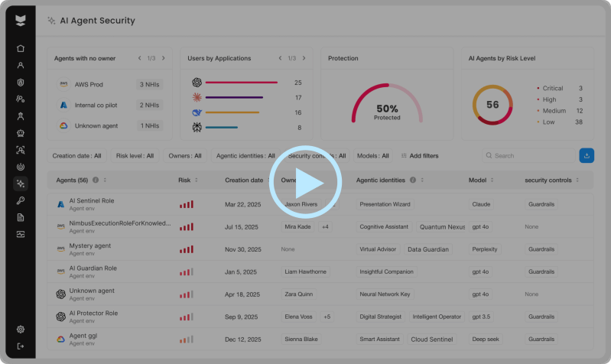Click the download button beside Search
Viewport: 611px width, 364px height.
click(587, 155)
